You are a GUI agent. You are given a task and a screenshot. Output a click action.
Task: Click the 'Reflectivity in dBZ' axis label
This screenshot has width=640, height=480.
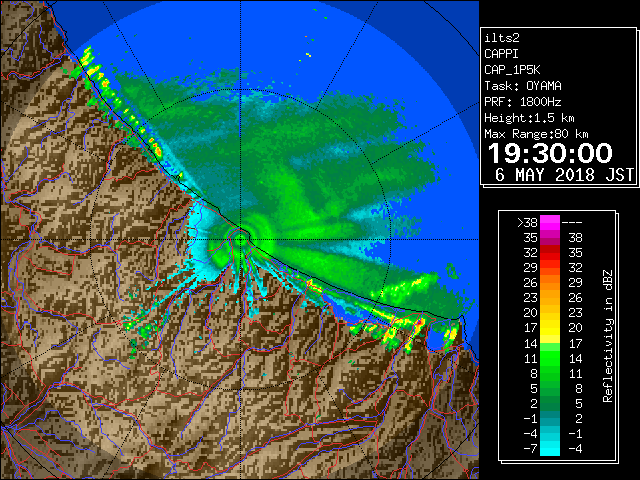pos(608,336)
